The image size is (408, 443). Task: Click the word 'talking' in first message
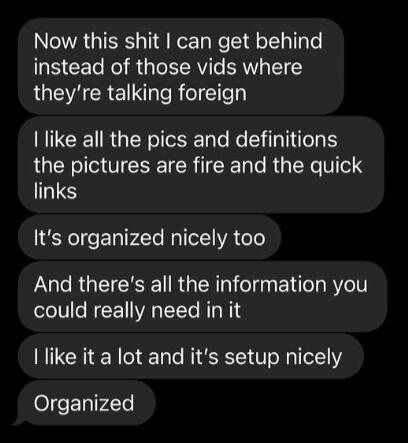(139, 93)
